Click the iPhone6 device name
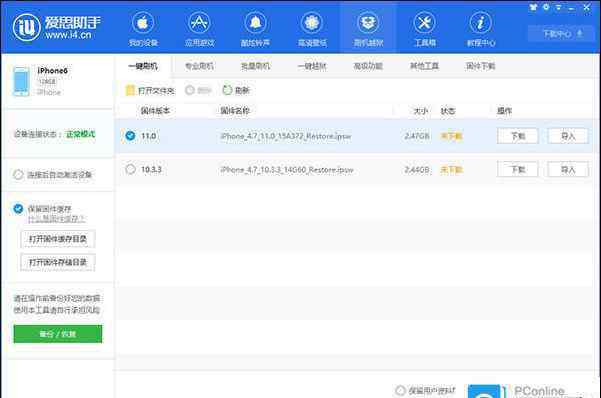The height and width of the screenshot is (398, 601). (x=53, y=71)
